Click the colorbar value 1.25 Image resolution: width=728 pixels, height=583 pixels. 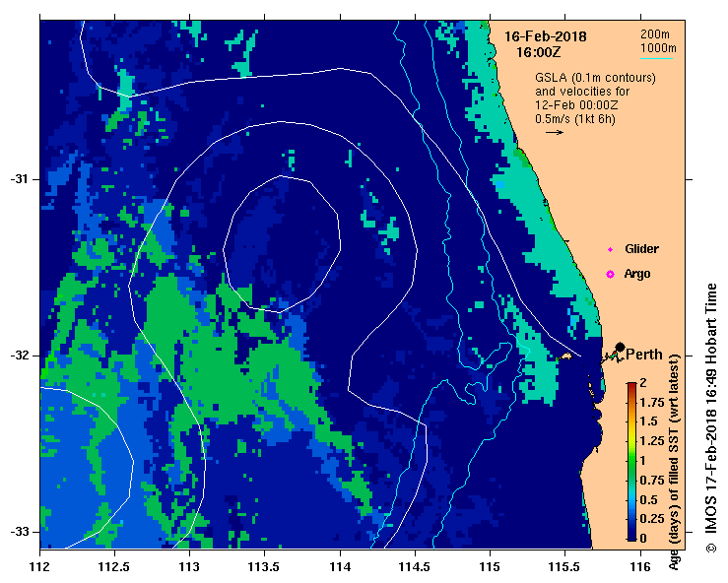(652, 441)
